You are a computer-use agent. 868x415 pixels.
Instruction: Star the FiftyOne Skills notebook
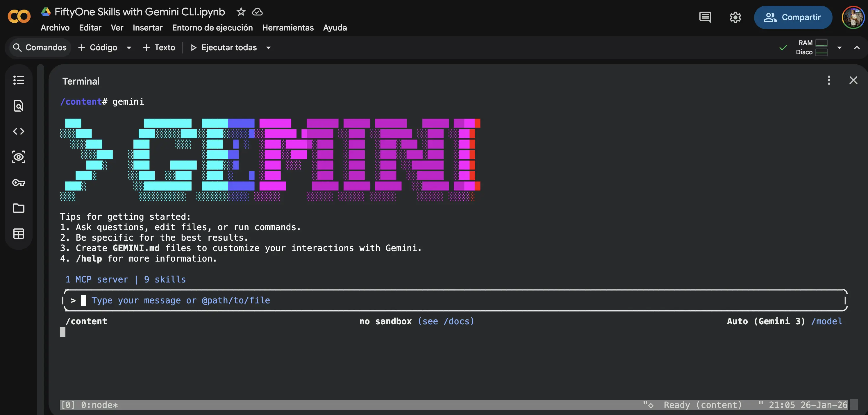pyautogui.click(x=241, y=12)
